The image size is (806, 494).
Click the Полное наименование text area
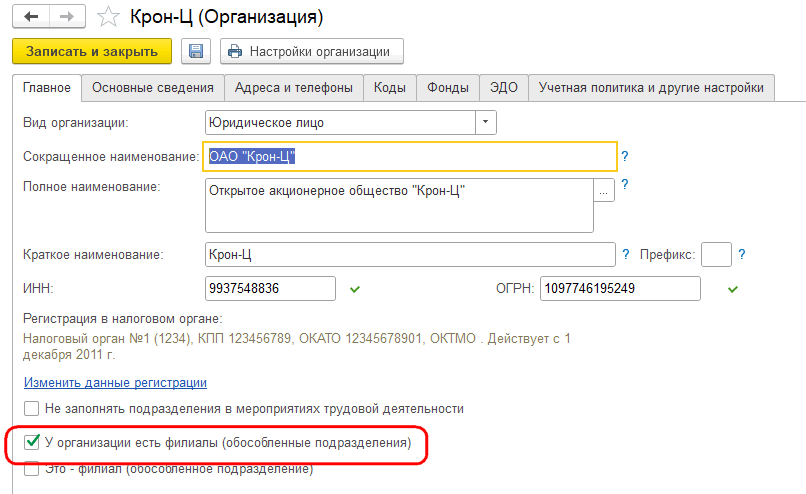[399, 206]
